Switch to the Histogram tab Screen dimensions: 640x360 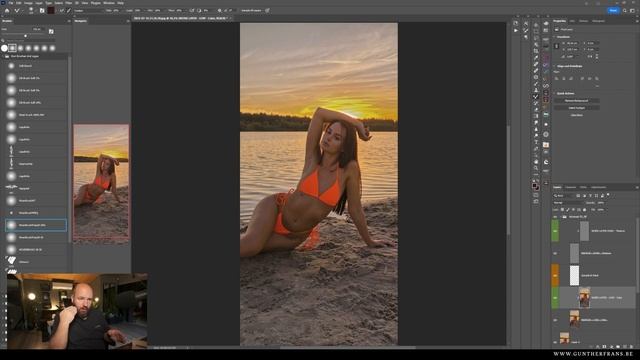click(598, 21)
